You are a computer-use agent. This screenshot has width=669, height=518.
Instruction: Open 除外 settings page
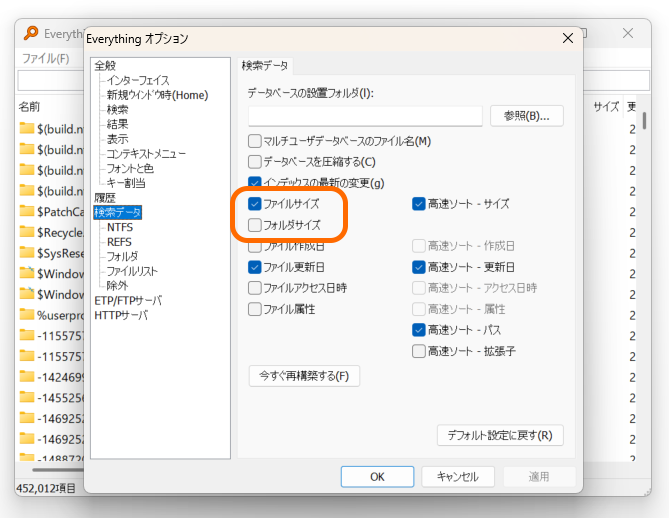pyautogui.click(x=117, y=286)
